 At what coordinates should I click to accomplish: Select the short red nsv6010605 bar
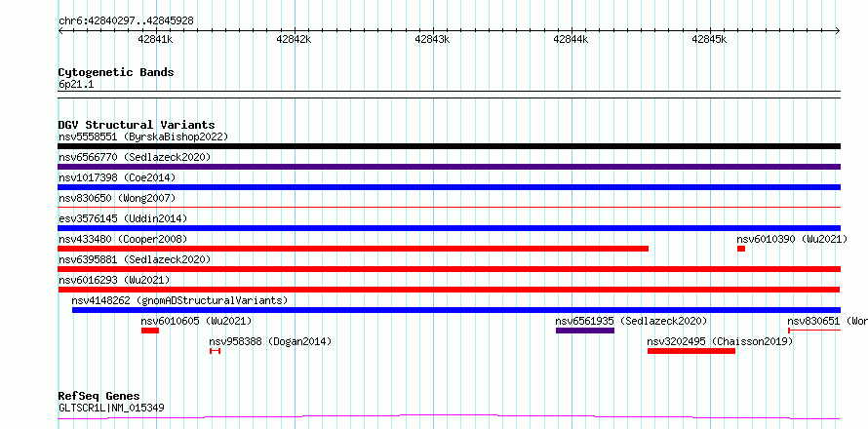coord(150,331)
